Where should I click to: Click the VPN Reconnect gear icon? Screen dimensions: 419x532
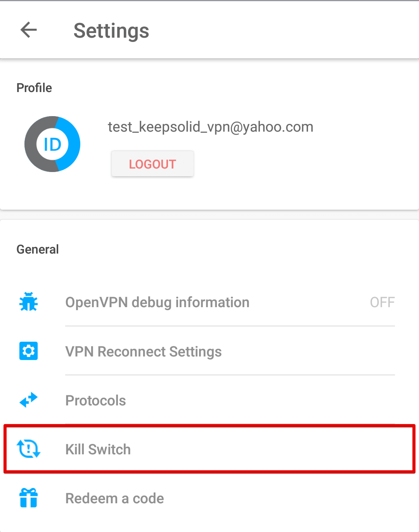(x=28, y=351)
